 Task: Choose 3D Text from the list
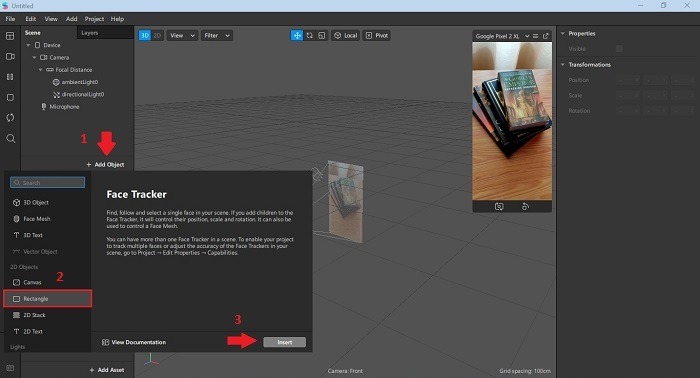(47, 235)
